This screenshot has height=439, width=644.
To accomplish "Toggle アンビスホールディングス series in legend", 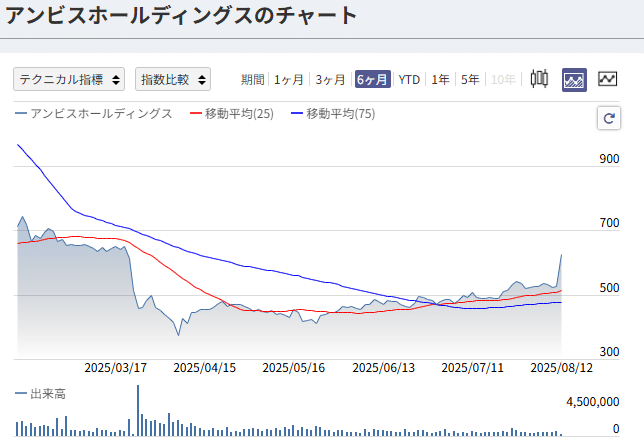I will pyautogui.click(x=94, y=113).
